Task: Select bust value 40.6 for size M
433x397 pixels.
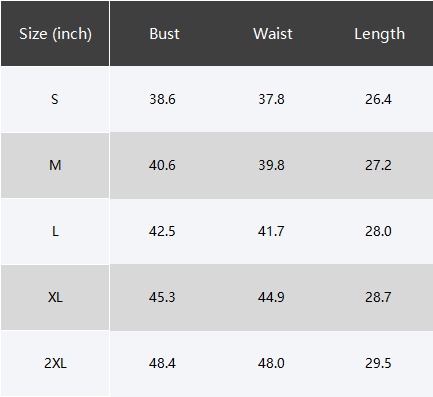Action: 162,165
